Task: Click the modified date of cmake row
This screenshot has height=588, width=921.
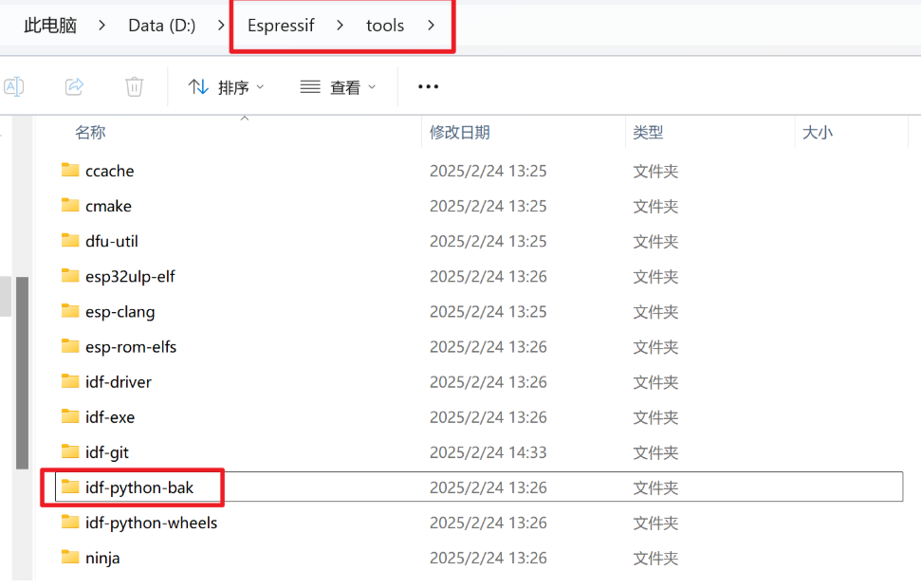Action: [488, 206]
